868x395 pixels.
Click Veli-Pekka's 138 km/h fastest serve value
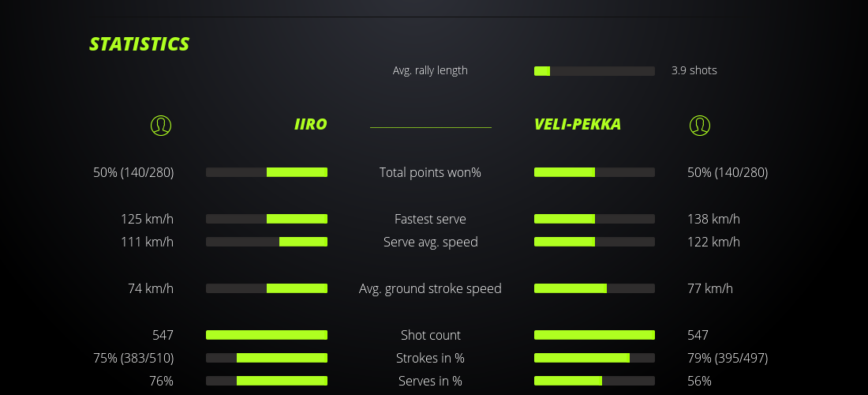click(714, 219)
